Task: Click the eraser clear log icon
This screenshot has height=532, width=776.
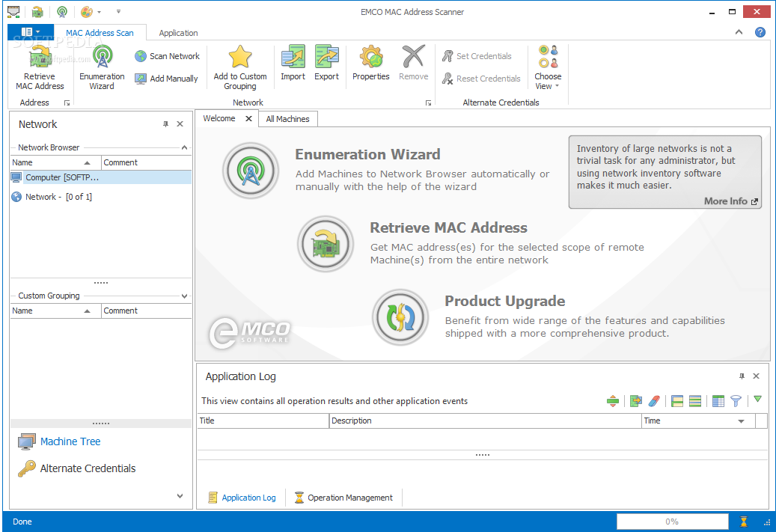Action: [x=654, y=401]
